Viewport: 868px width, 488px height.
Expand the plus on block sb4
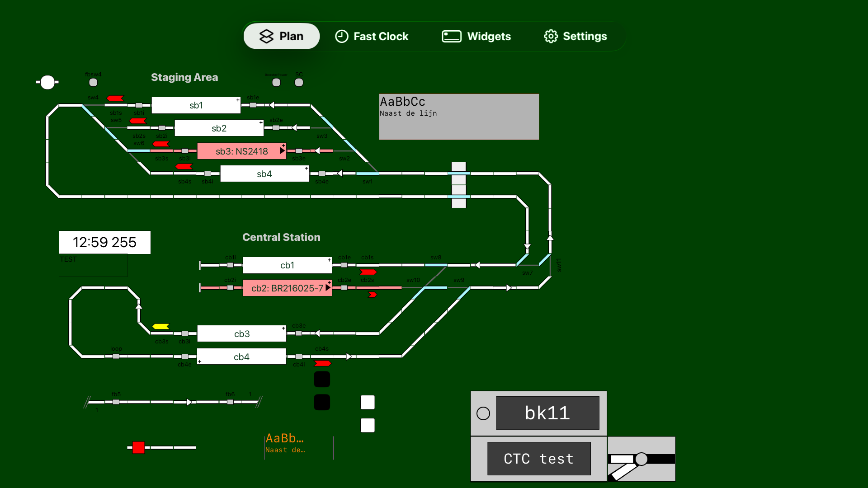(x=307, y=168)
